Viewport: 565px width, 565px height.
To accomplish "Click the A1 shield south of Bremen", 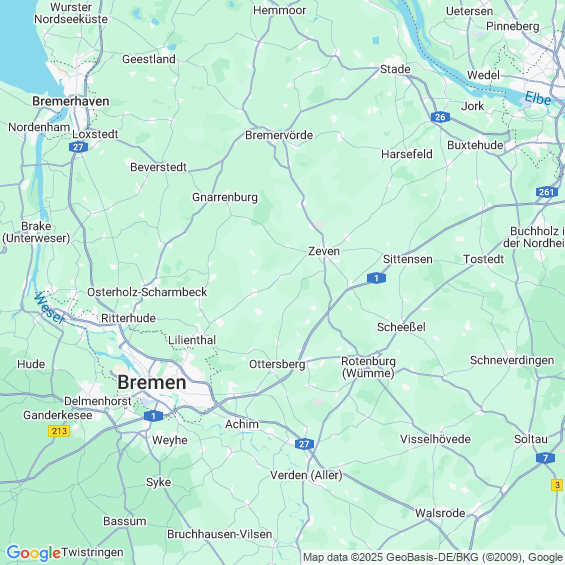I will tap(153, 417).
